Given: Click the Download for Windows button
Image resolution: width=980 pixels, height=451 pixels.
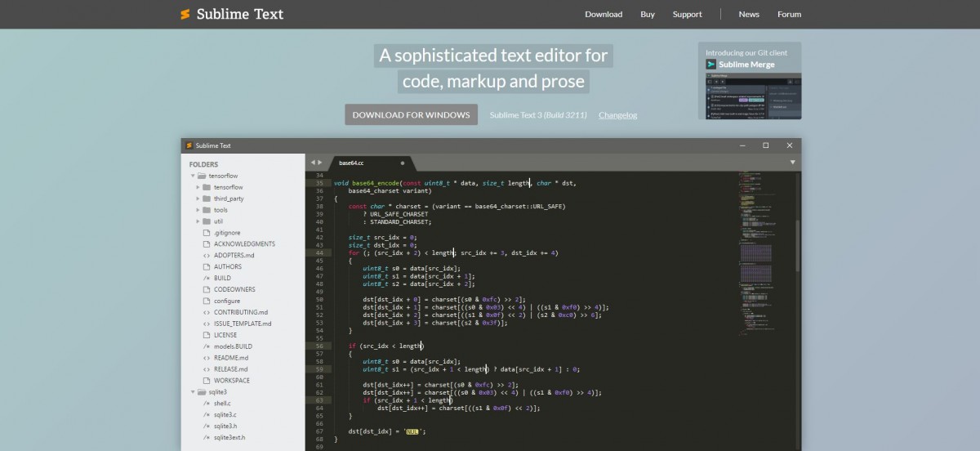Looking at the screenshot, I should 411,114.
